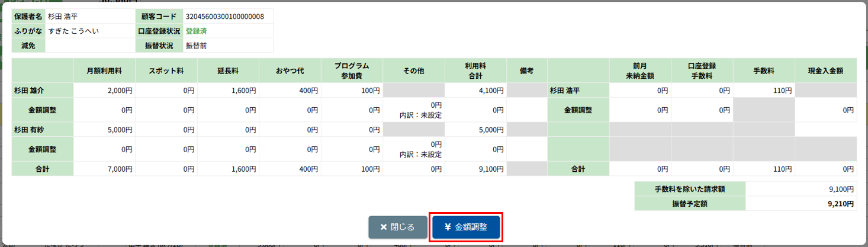Select the プログラム参加費 column header

coord(352,70)
